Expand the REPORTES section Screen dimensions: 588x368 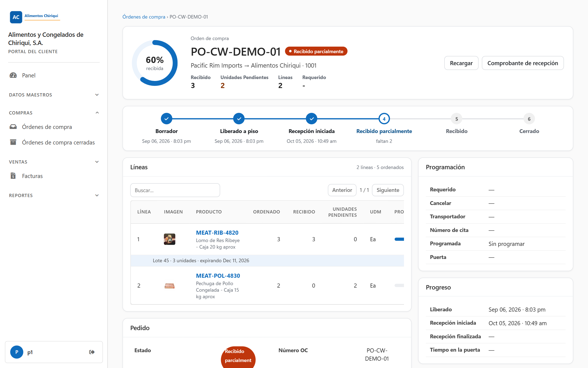point(97,195)
